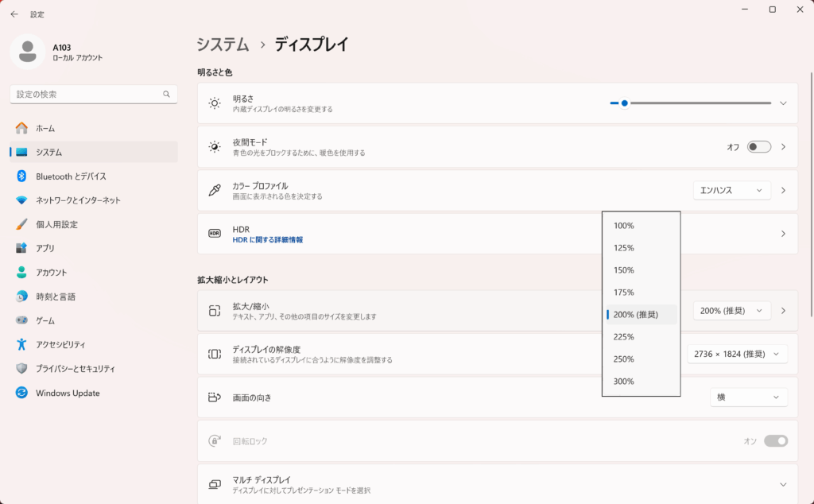
Task: Click the 設定の検索 search field
Action: pyautogui.click(x=94, y=95)
